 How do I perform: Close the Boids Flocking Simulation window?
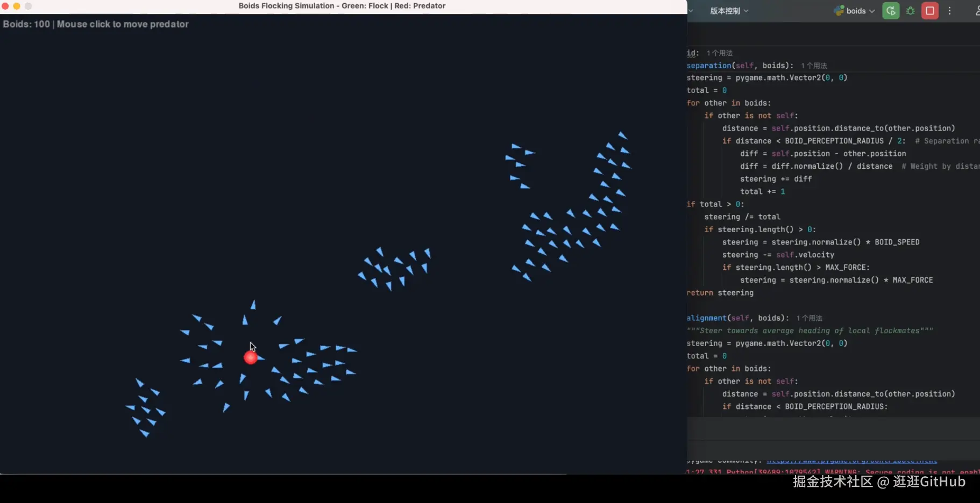[x=5, y=6]
